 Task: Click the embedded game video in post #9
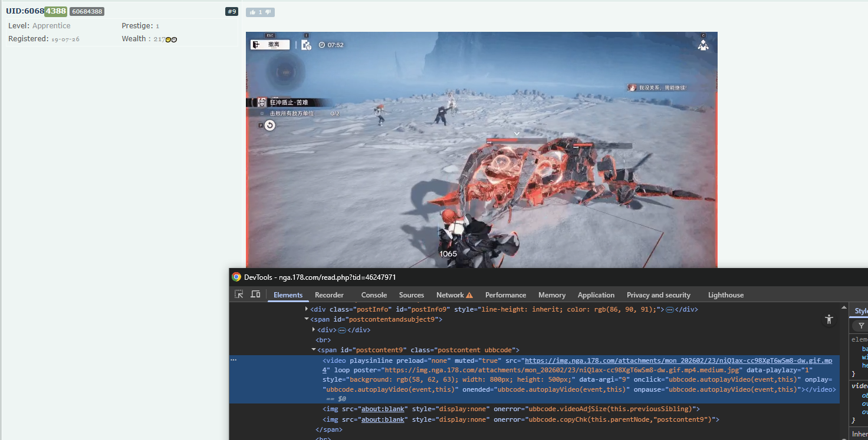[x=482, y=150]
